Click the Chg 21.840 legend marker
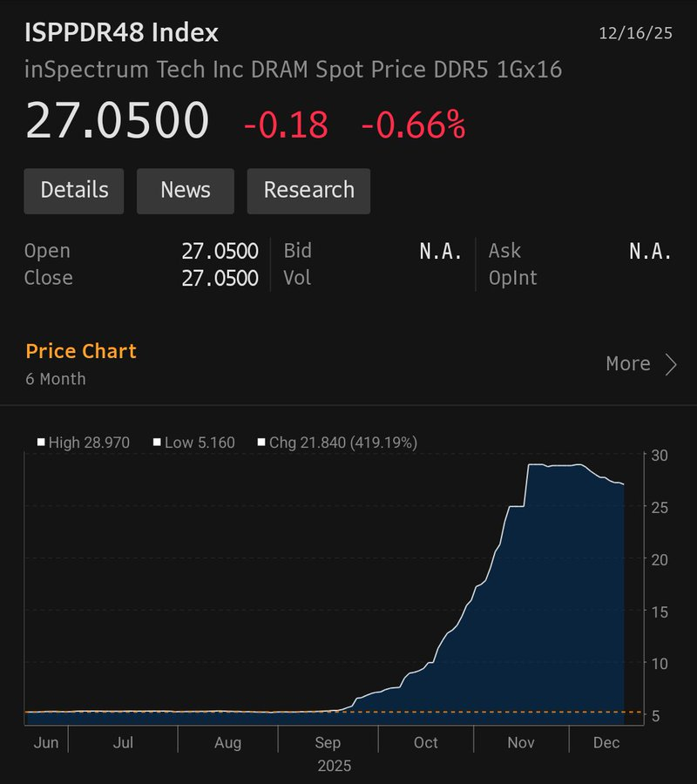Viewport: 697px width, 784px height. (261, 442)
